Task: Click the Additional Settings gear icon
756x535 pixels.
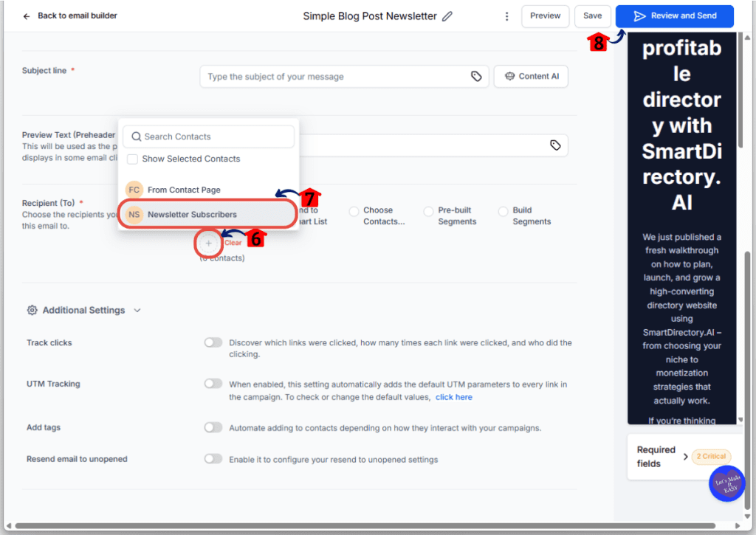Action: [x=32, y=310]
